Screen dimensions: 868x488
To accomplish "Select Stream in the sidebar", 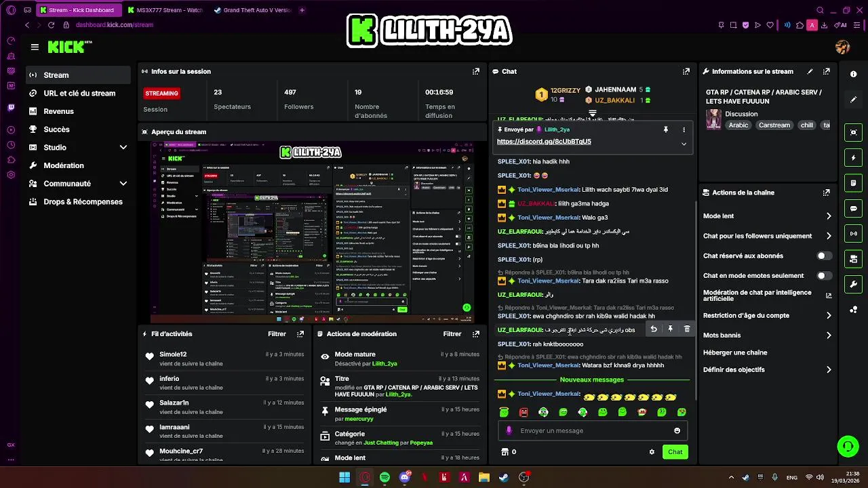I will click(79, 75).
